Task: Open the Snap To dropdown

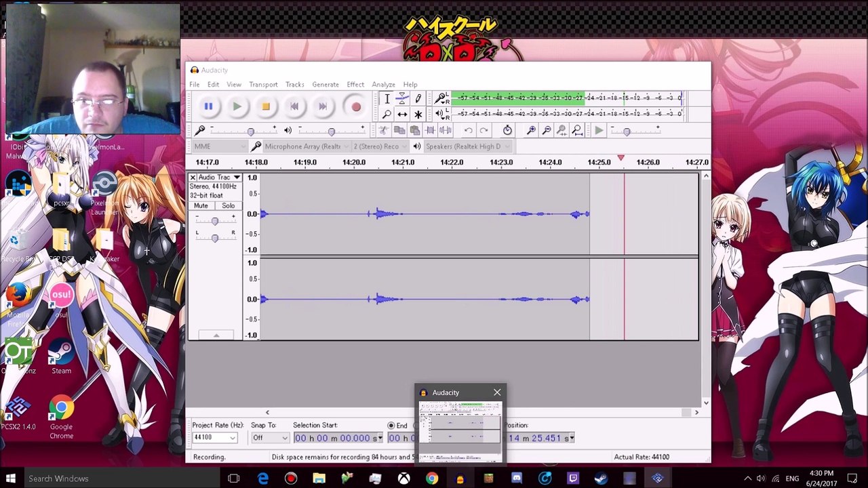Action: point(270,438)
